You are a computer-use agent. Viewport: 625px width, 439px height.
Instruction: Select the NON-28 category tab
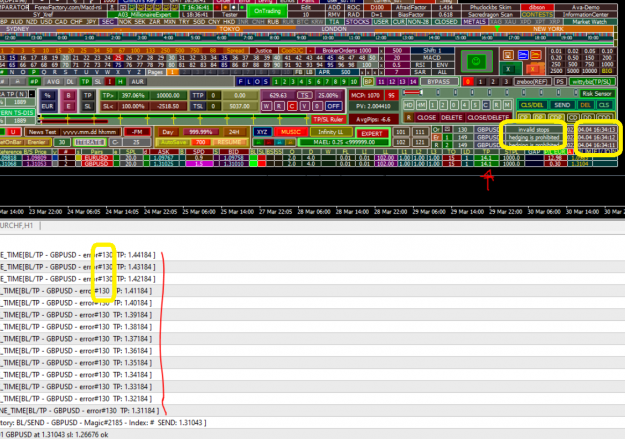(419, 22)
